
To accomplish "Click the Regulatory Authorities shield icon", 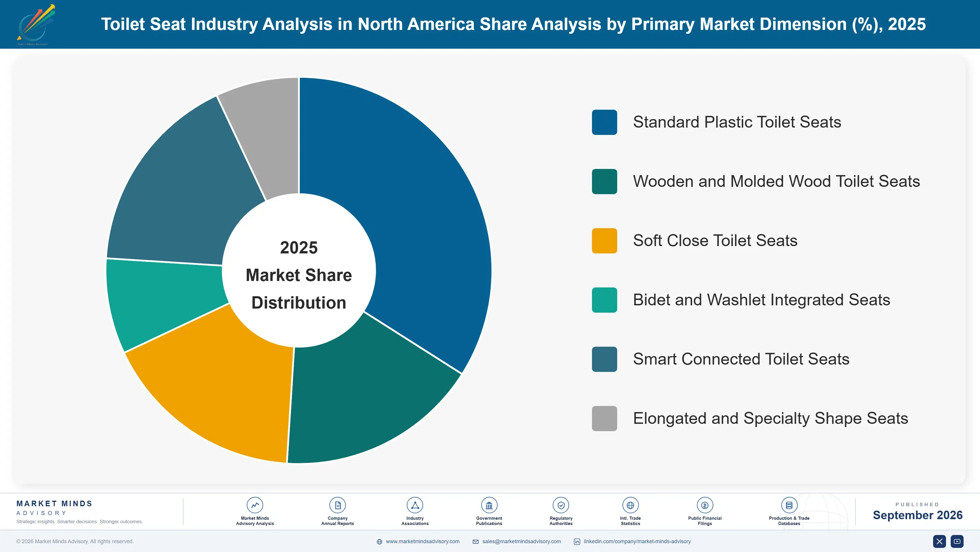I will [x=561, y=505].
